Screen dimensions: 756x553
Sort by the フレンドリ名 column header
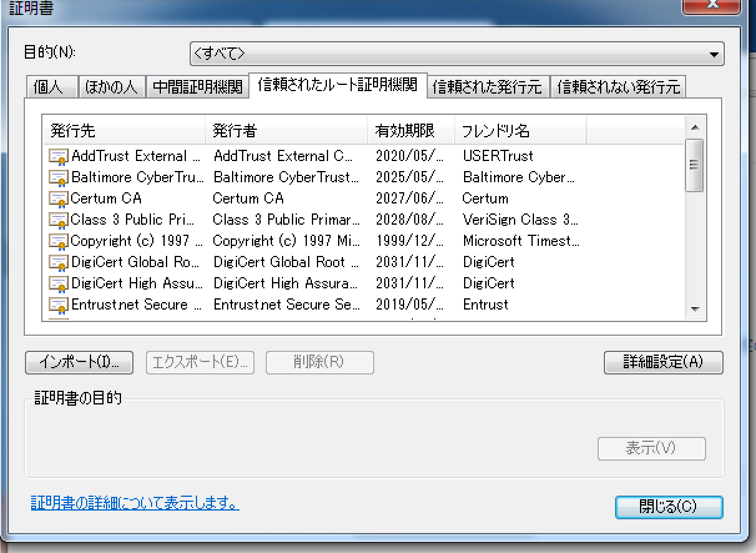click(x=521, y=131)
